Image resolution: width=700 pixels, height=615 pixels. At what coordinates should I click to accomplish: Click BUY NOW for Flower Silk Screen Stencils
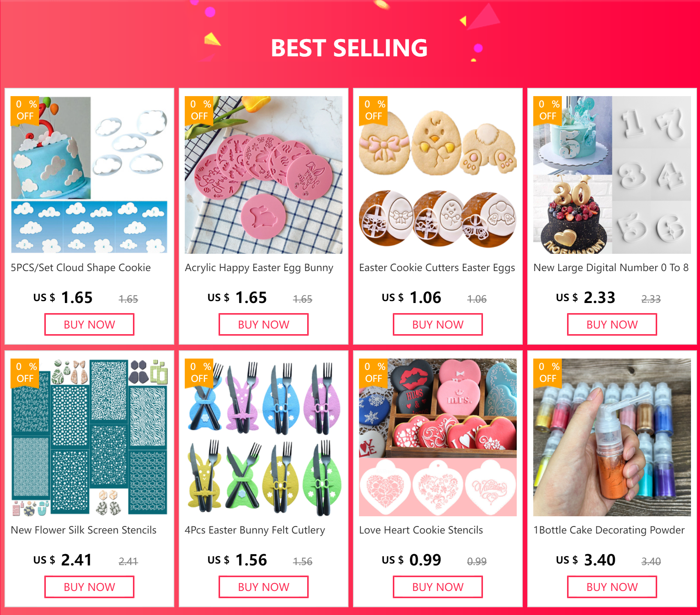[x=89, y=587]
